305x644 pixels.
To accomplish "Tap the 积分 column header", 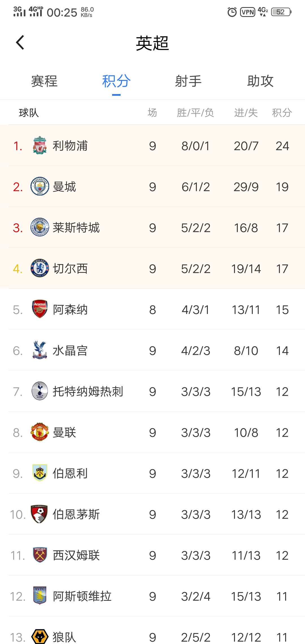I will (282, 113).
